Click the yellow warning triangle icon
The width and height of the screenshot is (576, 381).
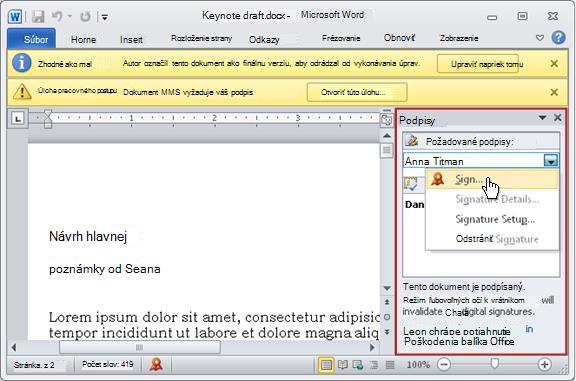click(22, 92)
